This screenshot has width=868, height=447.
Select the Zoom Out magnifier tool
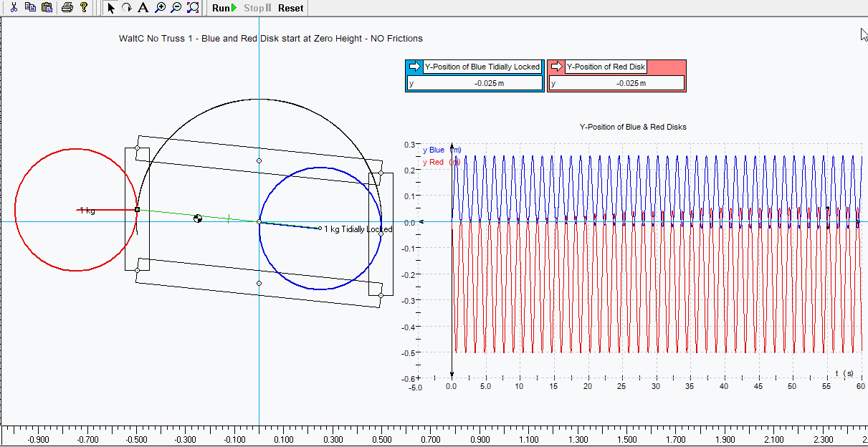176,8
